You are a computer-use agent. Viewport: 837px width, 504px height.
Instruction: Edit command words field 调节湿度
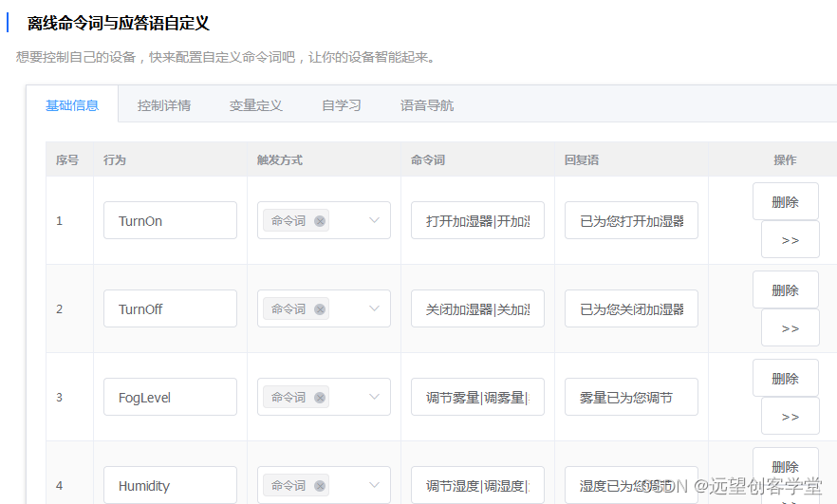point(477,485)
